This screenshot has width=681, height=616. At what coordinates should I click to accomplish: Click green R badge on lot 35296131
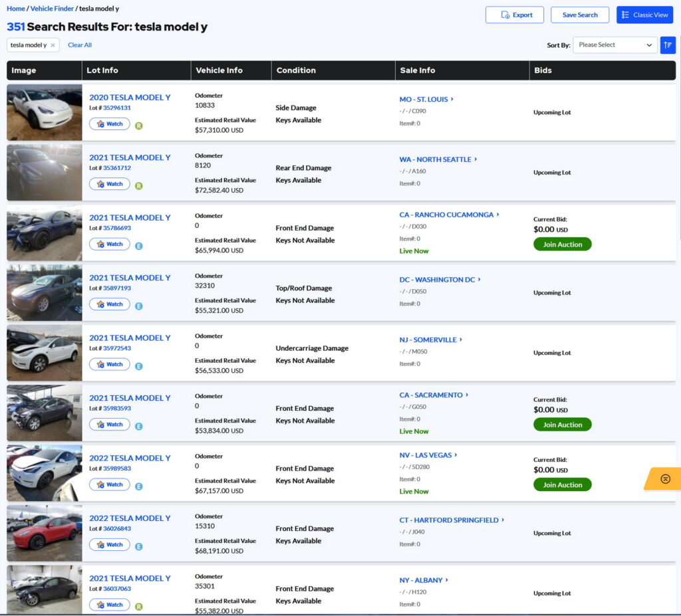(x=139, y=125)
